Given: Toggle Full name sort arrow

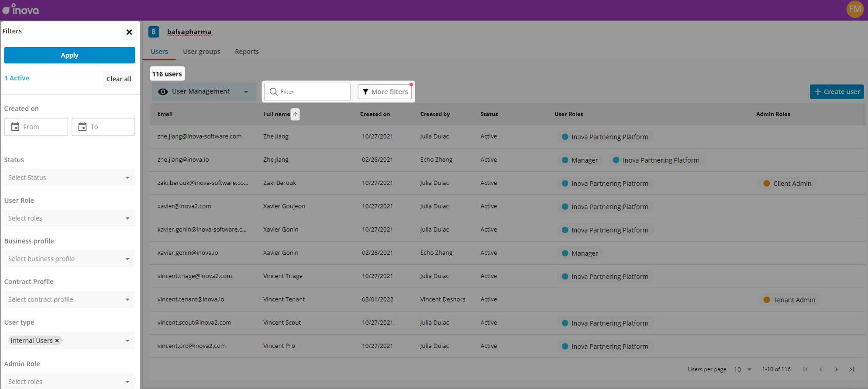Looking at the screenshot, I should tap(295, 114).
